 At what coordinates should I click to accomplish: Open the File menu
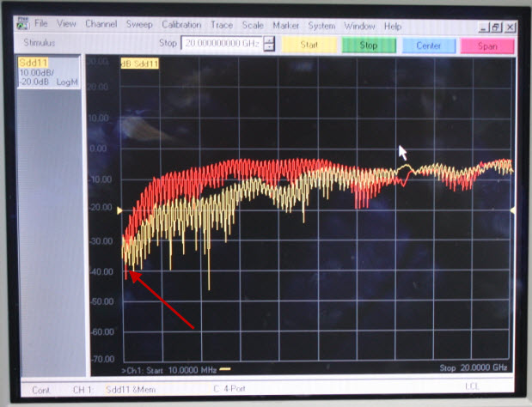tap(40, 26)
